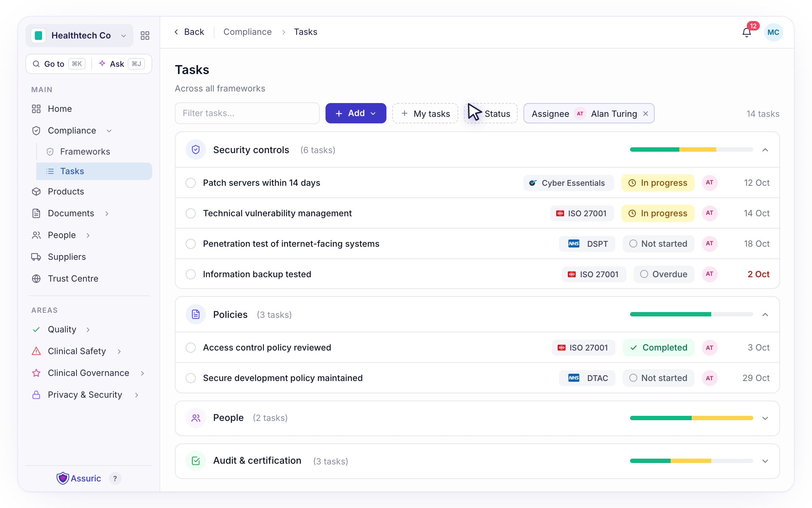Go Back using the header link
The width and height of the screenshot is (812, 508).
click(x=189, y=32)
